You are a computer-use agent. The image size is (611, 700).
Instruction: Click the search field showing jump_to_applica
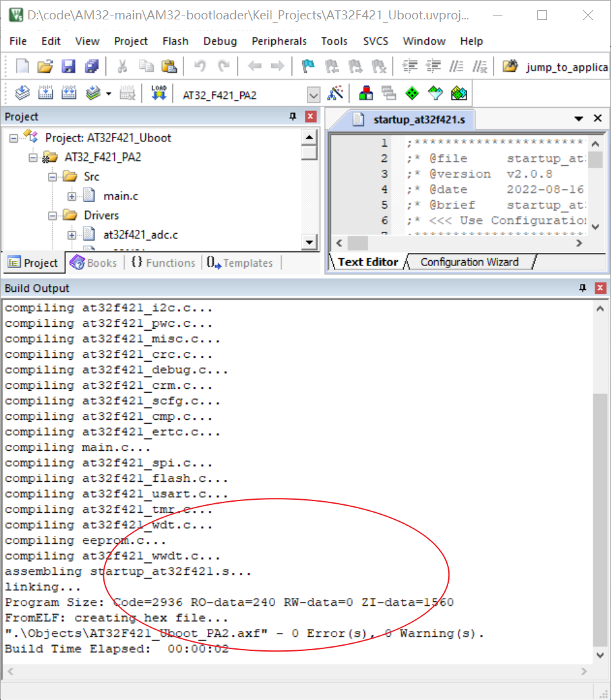coord(567,67)
